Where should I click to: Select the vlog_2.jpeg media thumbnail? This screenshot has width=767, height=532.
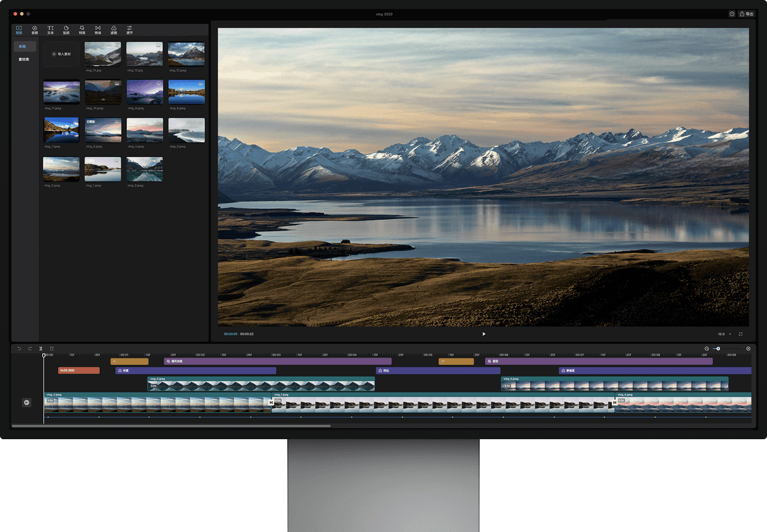coord(62,169)
